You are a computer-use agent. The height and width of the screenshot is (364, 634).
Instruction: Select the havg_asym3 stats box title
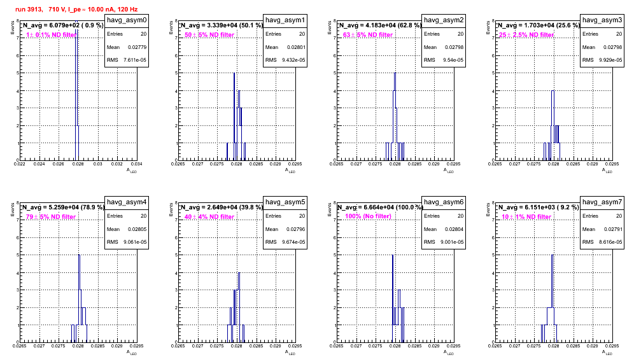602,20
